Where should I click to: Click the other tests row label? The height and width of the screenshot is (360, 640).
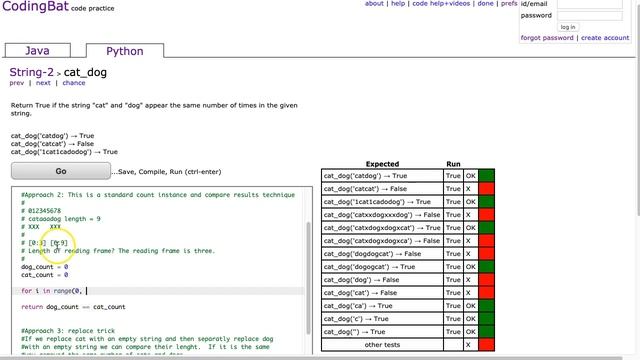[x=382, y=345]
